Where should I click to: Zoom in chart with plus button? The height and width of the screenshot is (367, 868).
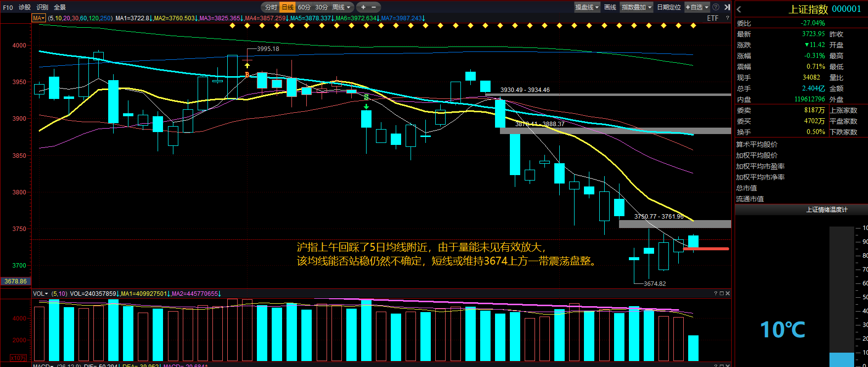363,7
